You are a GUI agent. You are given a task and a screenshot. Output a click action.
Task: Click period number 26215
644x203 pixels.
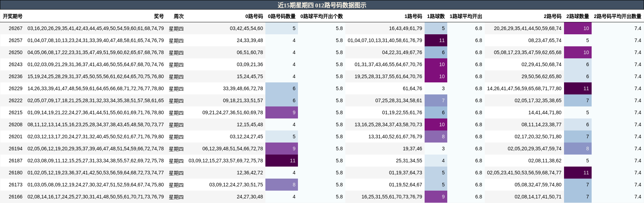point(16,112)
